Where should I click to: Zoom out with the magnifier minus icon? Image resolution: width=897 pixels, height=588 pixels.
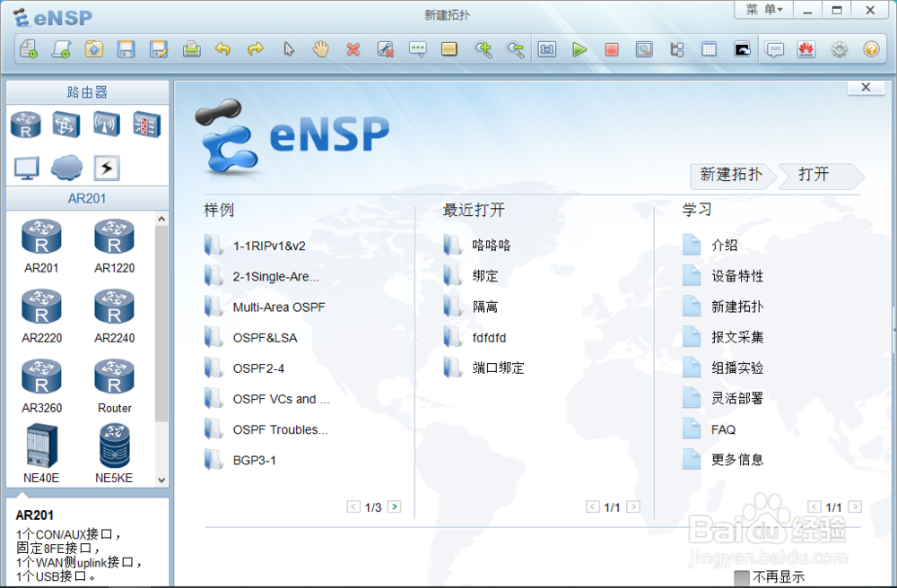515,49
